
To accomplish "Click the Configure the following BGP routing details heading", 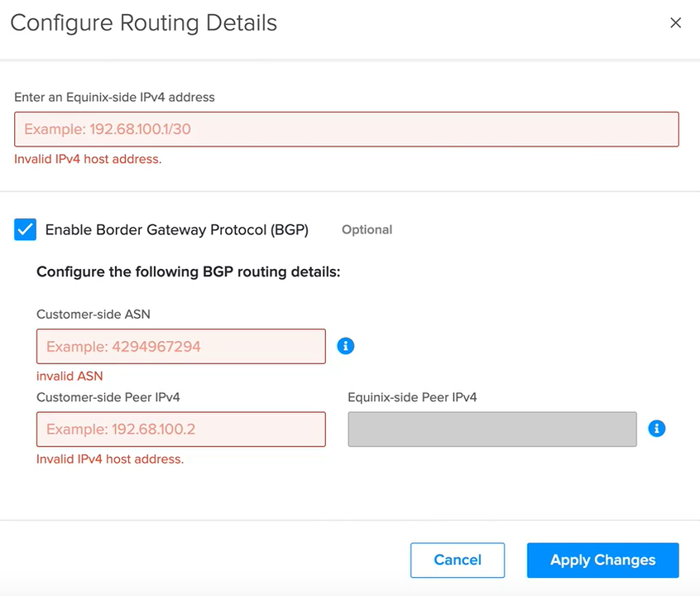I will (189, 272).
